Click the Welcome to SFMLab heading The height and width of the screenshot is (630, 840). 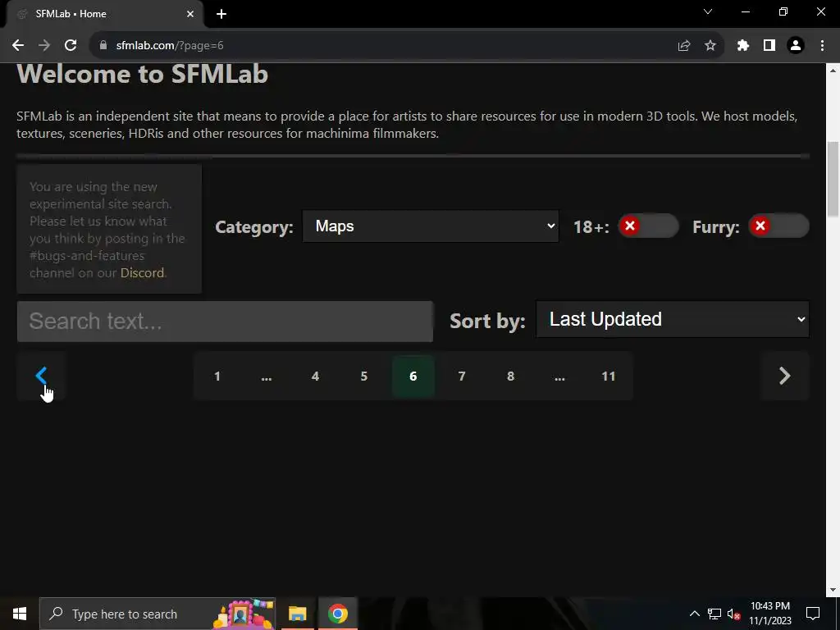coord(143,74)
